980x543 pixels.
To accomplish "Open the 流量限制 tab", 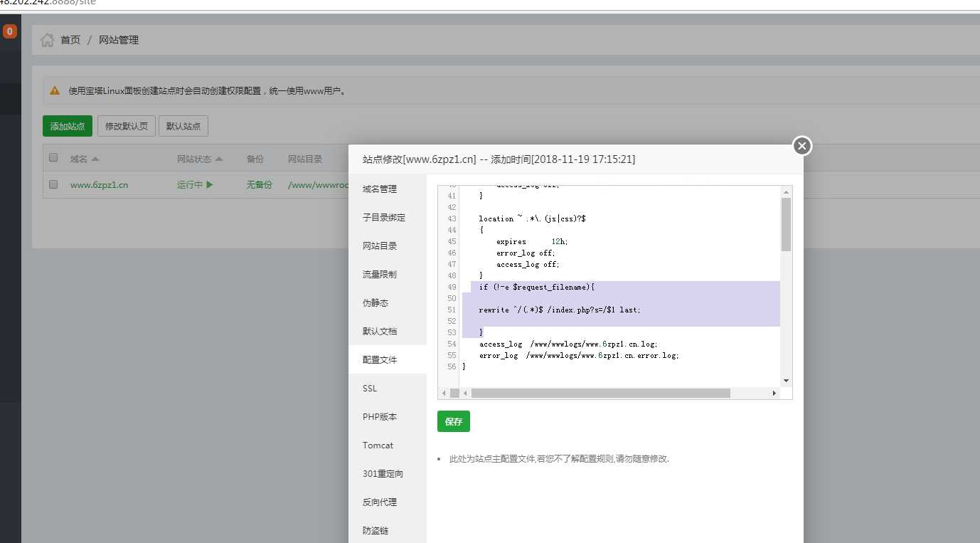I will point(388,275).
